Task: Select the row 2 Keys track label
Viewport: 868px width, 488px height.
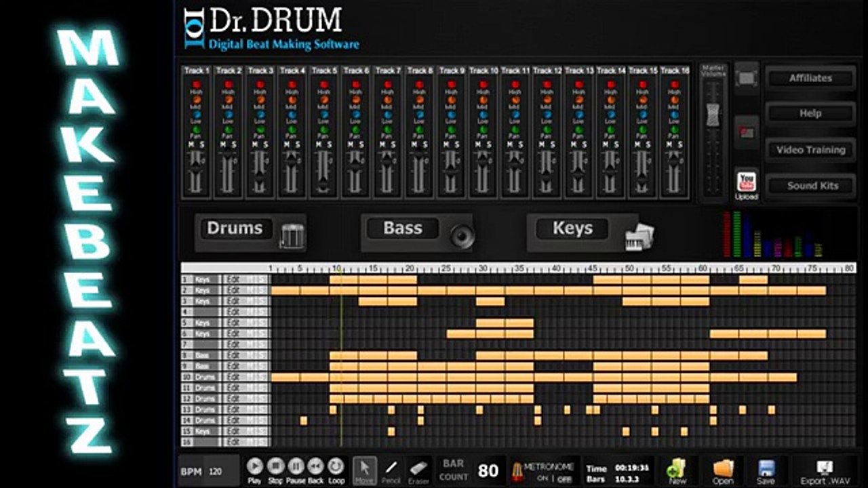Action: 207,290
